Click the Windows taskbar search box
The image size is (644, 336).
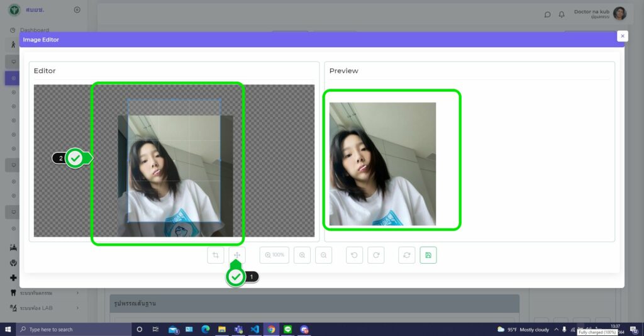72,329
